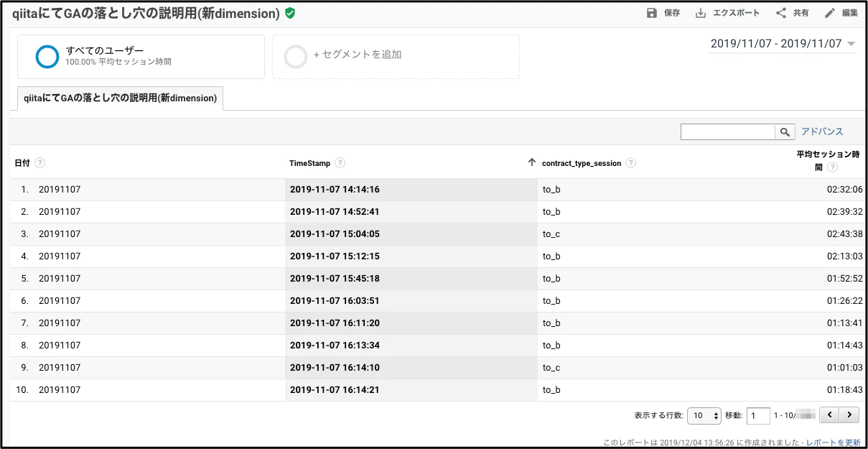Show help for contract_type_session column

pyautogui.click(x=630, y=163)
